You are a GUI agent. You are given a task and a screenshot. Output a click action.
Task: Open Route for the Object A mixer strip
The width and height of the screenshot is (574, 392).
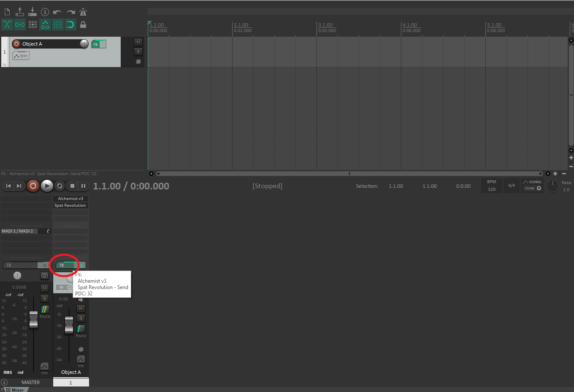(x=81, y=329)
